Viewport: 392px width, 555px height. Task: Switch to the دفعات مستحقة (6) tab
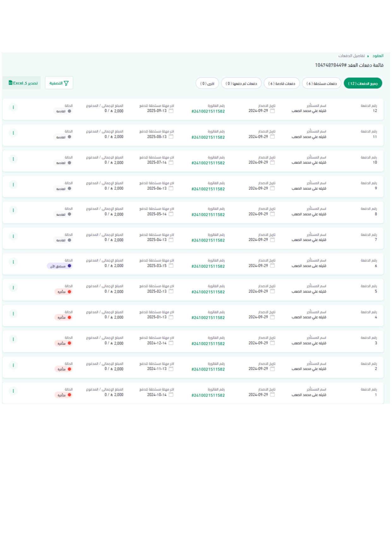[x=321, y=83]
